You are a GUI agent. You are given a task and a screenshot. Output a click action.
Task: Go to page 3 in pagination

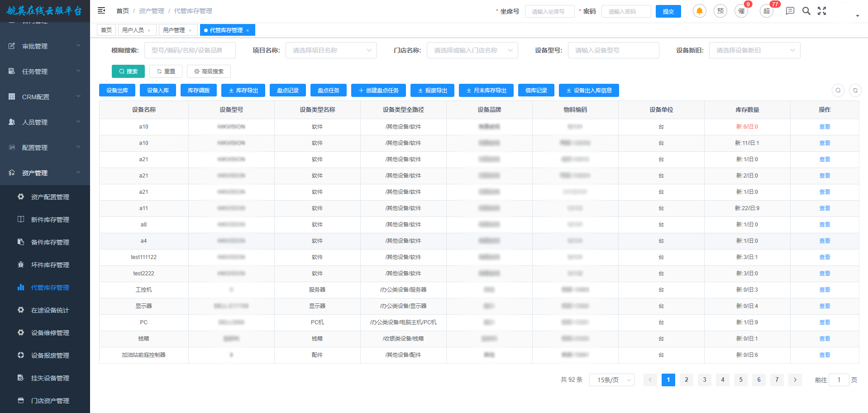click(x=704, y=380)
